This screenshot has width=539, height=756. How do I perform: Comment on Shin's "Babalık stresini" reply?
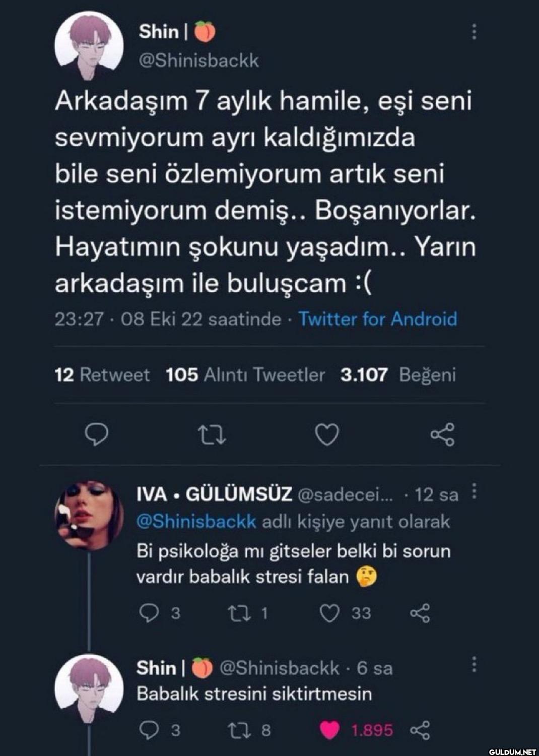[149, 730]
